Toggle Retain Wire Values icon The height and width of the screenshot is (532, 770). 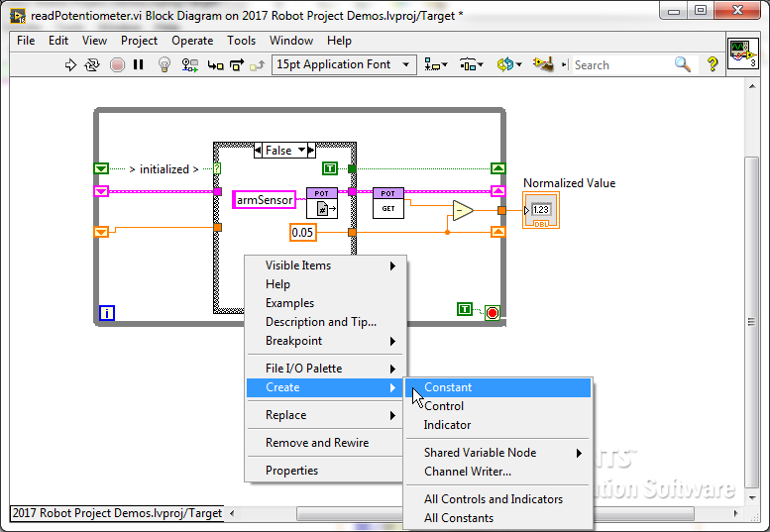[x=188, y=65]
